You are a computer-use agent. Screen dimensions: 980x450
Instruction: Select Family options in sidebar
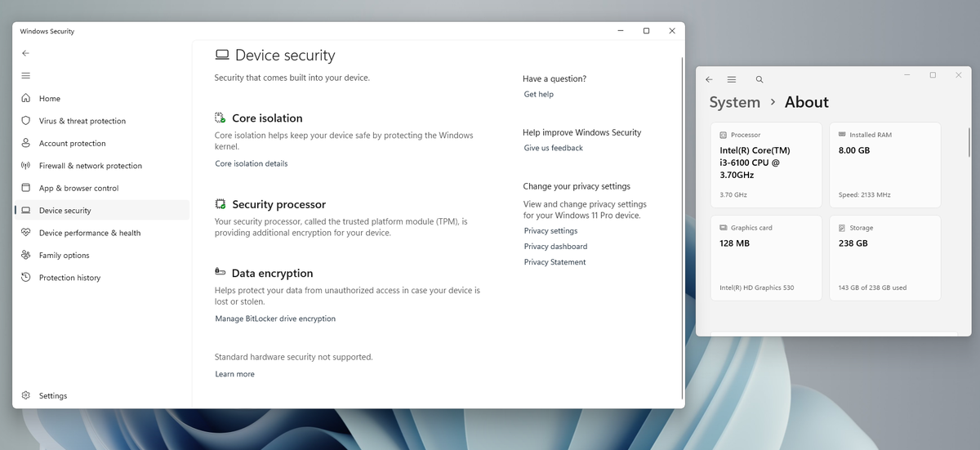tap(101, 255)
